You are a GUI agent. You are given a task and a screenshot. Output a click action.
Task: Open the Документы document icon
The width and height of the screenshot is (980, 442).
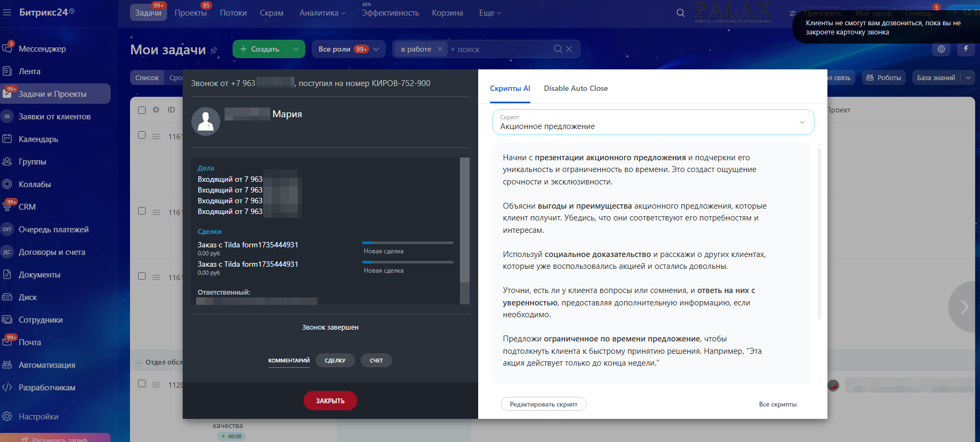click(x=8, y=274)
